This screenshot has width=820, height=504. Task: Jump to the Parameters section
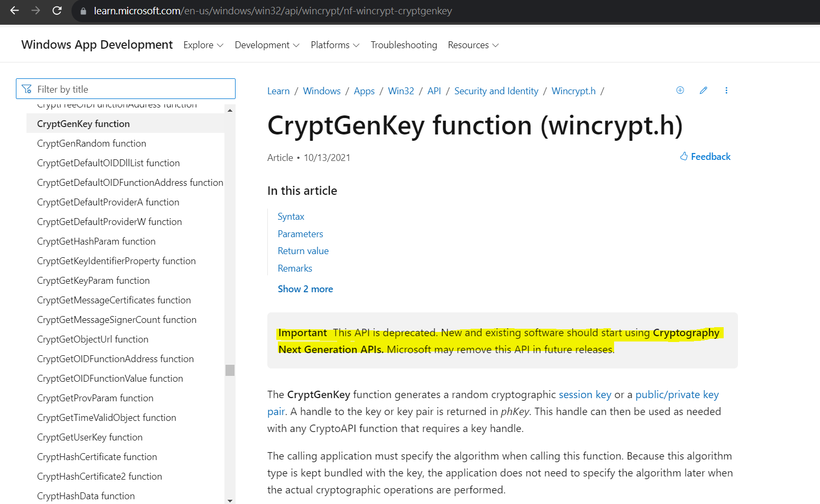300,234
